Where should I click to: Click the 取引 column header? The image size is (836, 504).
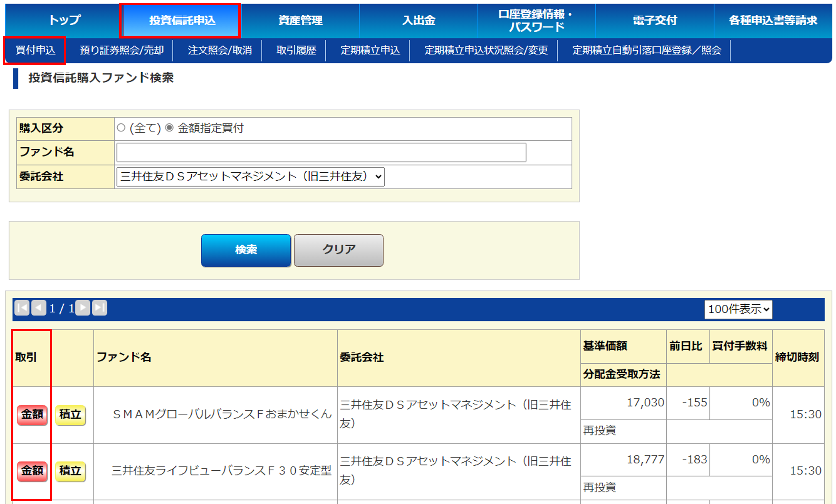click(26, 357)
